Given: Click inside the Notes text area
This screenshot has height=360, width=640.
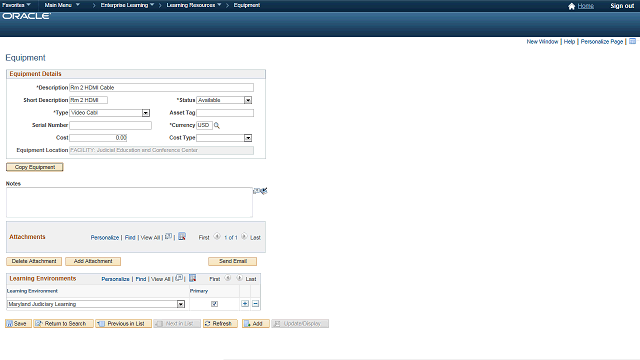Looking at the screenshot, I should [129, 202].
